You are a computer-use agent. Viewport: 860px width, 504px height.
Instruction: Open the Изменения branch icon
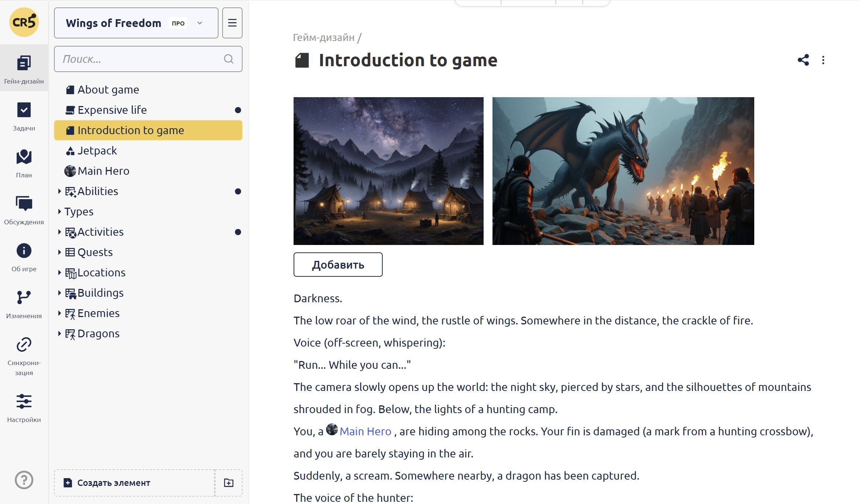[x=24, y=297]
